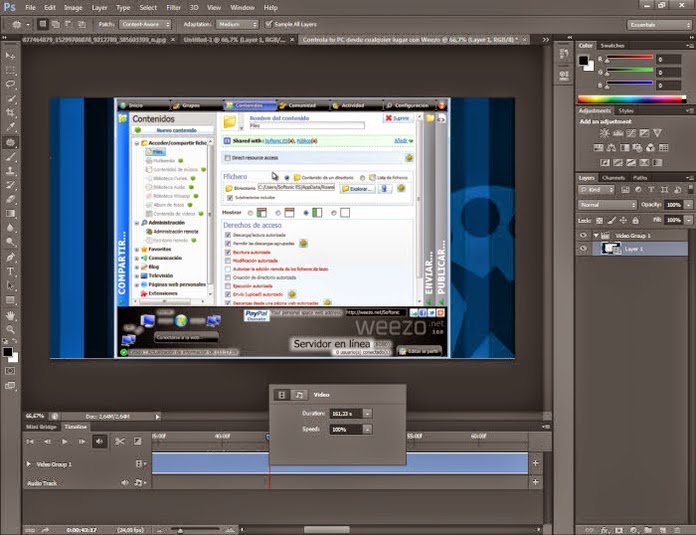Open the Window menu
This screenshot has height=535, width=696.
click(242, 8)
